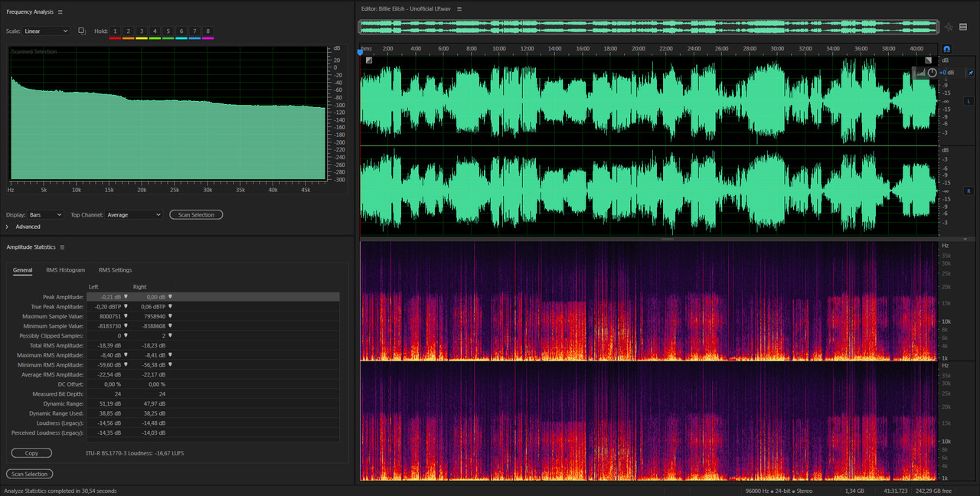
Task: Click Right Minimum Sample Value marker icon
Action: (x=171, y=326)
